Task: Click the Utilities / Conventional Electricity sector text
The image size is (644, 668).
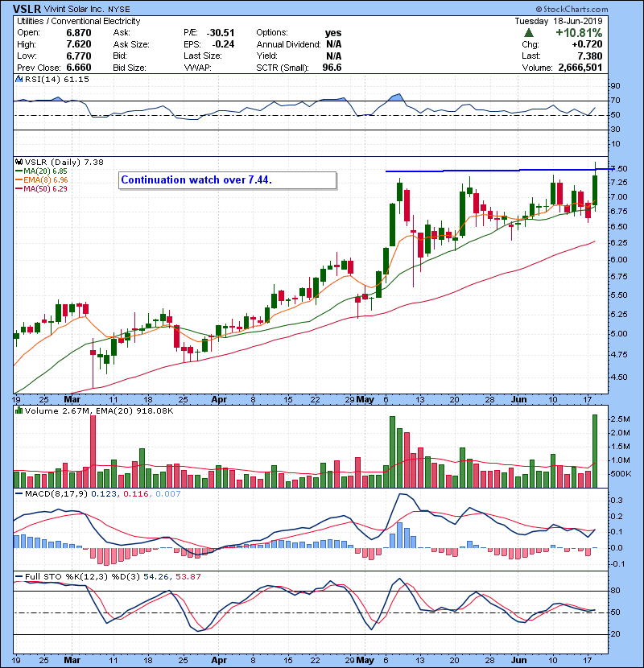Action: (78, 21)
